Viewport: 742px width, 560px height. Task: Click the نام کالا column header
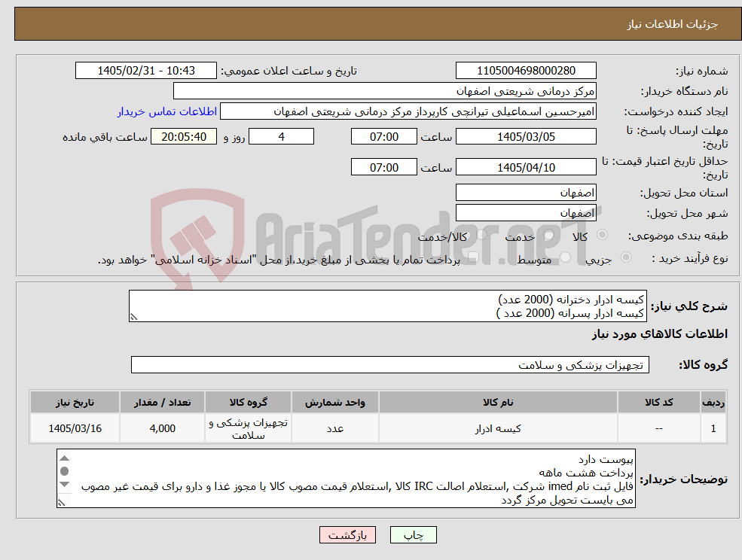[x=498, y=403]
